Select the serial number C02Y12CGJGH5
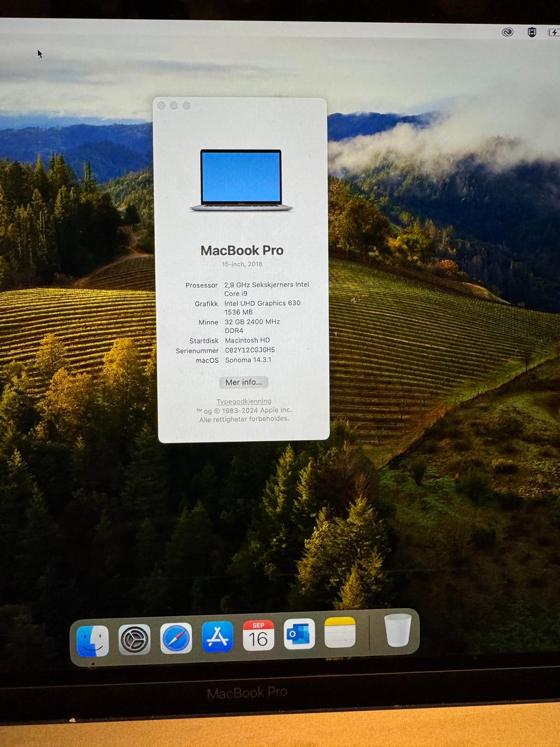This screenshot has width=560, height=747. [250, 350]
